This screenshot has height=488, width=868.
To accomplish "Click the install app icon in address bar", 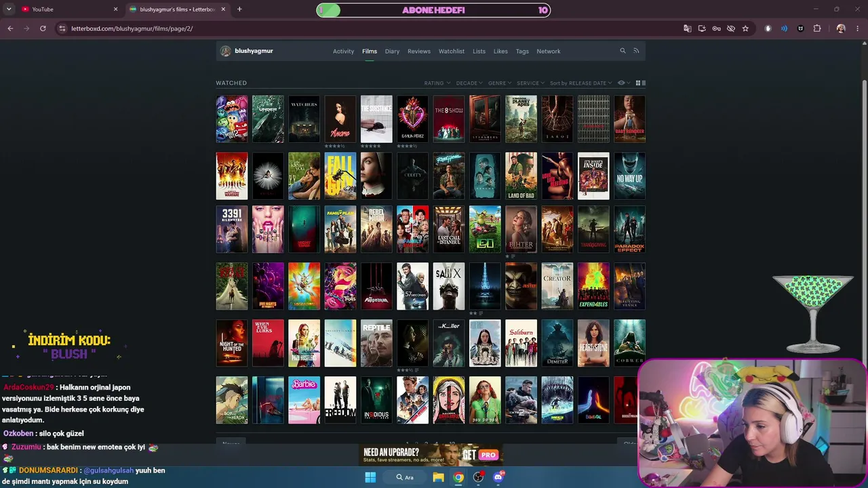I will click(x=702, y=28).
